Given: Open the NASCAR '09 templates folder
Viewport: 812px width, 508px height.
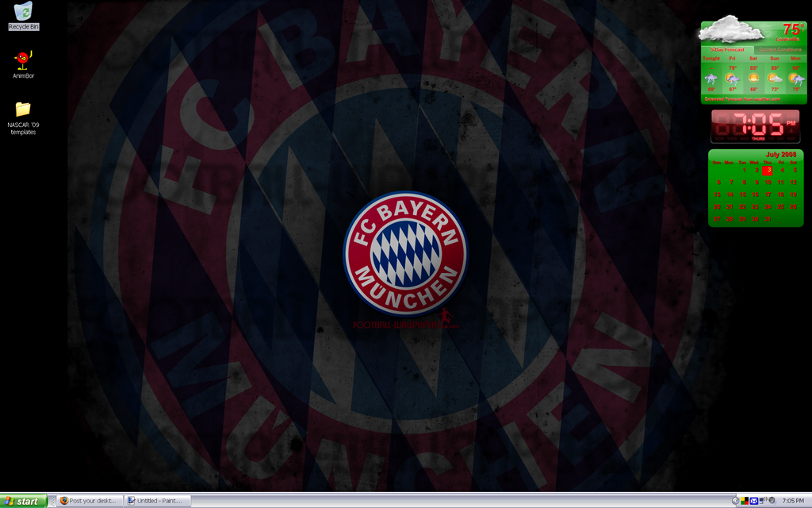Looking at the screenshot, I should point(23,110).
